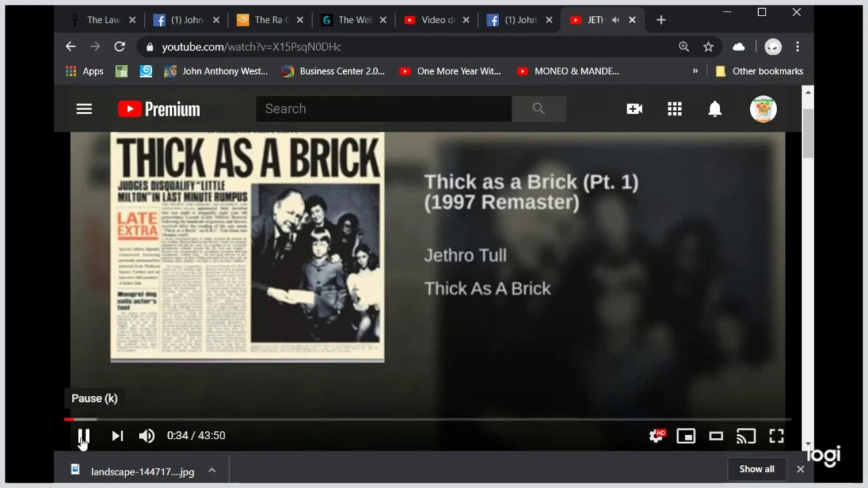Close The Ra C tab
Viewport: 868px width, 488px height.
point(300,20)
